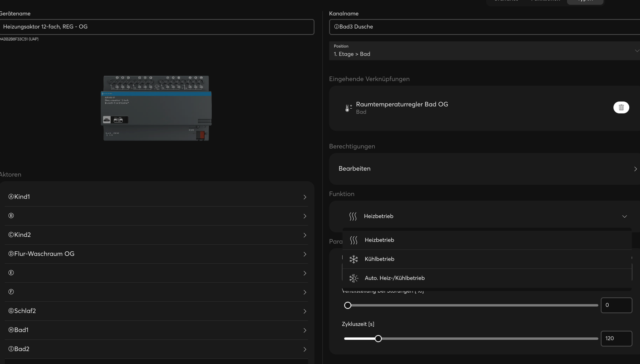The width and height of the screenshot is (640, 364).
Task: Open the Bad1 channel entry
Action: click(157, 330)
